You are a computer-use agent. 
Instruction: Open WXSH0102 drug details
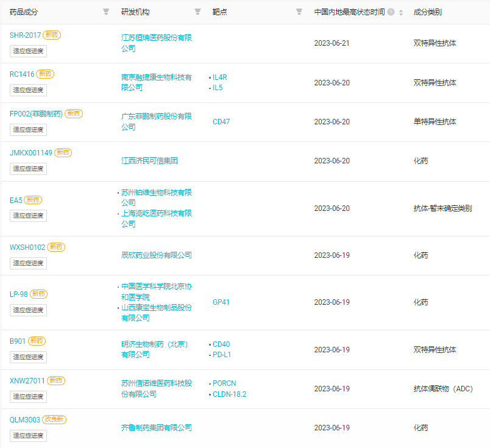(x=27, y=247)
